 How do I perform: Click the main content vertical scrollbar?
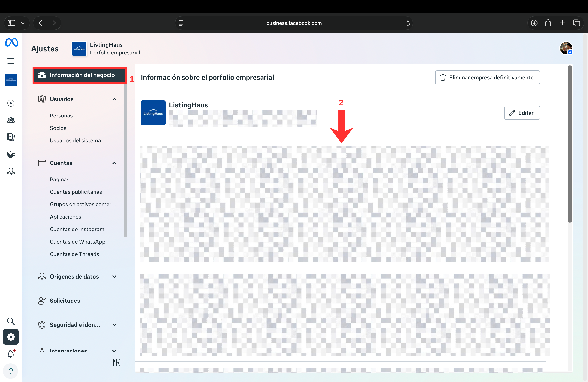pyautogui.click(x=570, y=143)
